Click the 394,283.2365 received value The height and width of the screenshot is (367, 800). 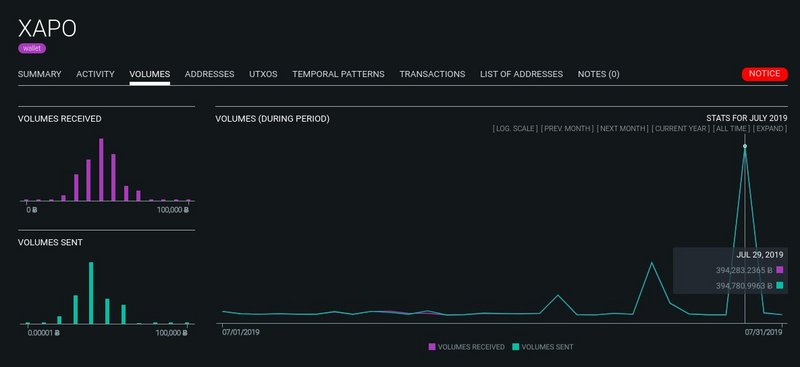[x=744, y=270]
